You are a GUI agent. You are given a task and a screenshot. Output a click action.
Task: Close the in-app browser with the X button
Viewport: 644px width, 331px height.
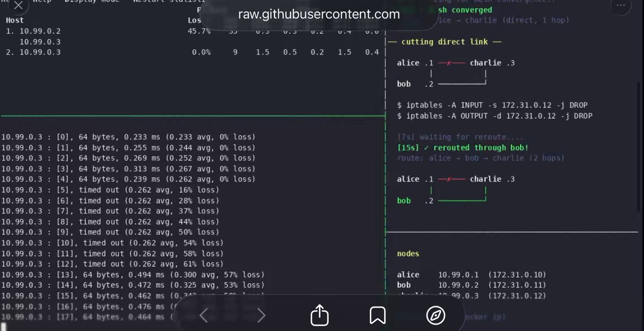coord(18,5)
